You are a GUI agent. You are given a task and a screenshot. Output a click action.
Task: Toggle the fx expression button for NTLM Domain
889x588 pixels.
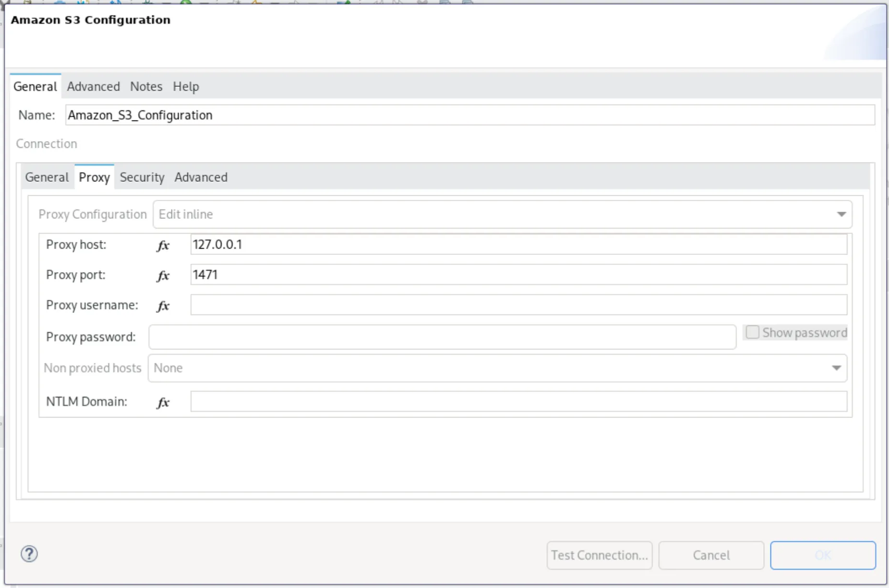(x=163, y=403)
